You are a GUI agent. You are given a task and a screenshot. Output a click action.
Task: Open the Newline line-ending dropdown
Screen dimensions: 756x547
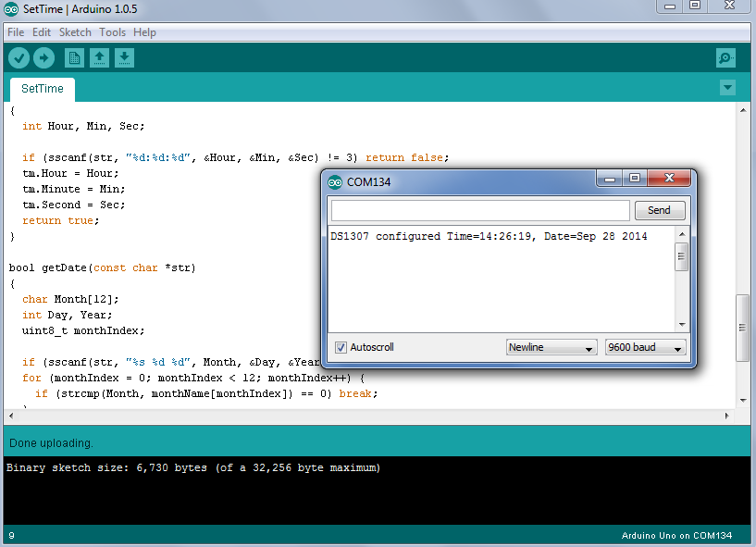552,347
